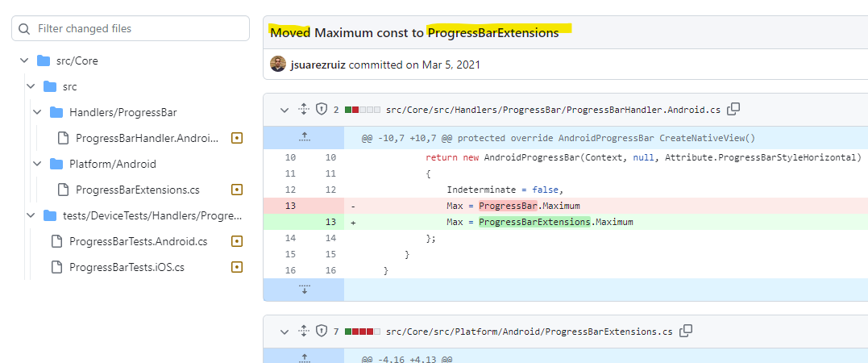
Task: Open the src/Core/src/Platform/Android/ProgressBarExtensions.cs path link
Action: pos(529,332)
